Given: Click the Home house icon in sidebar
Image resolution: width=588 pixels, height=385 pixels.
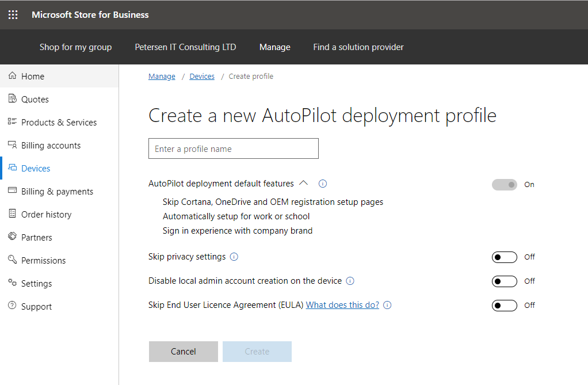Looking at the screenshot, I should tap(13, 76).
